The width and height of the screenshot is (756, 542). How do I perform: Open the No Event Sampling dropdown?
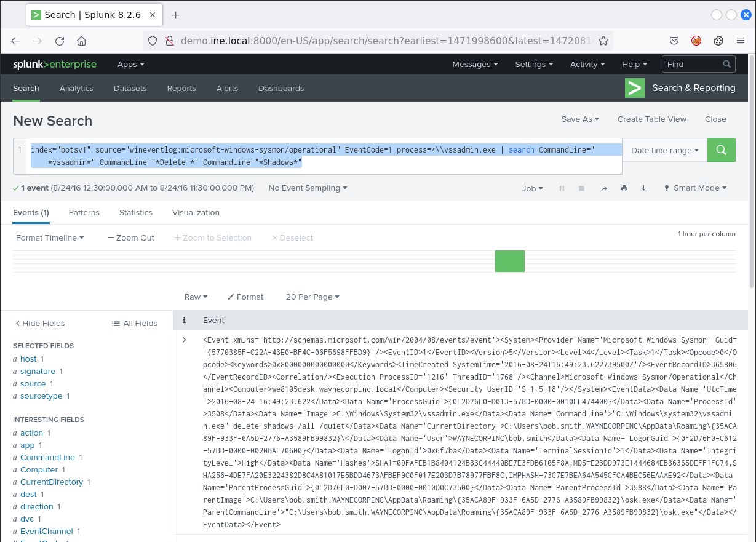pyautogui.click(x=308, y=188)
